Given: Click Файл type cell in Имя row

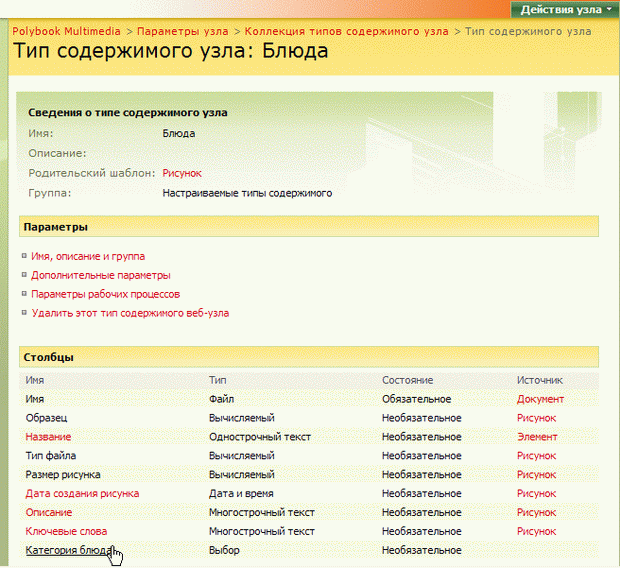Looking at the screenshot, I should [x=221, y=399].
